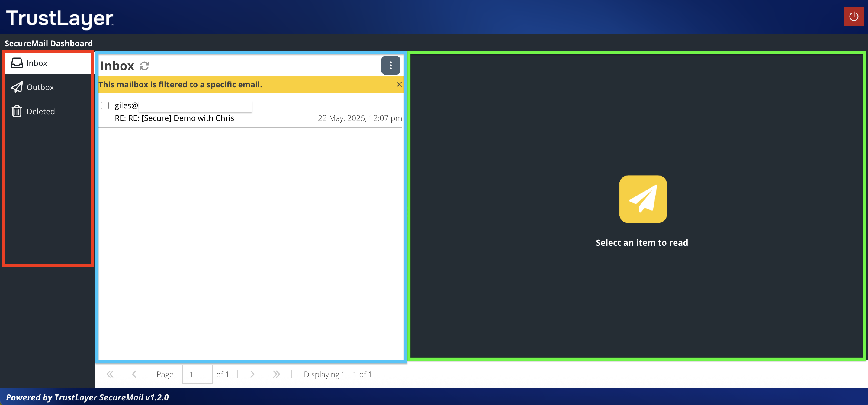Click the yellow paper plane icon
This screenshot has height=405, width=868.
[643, 199]
